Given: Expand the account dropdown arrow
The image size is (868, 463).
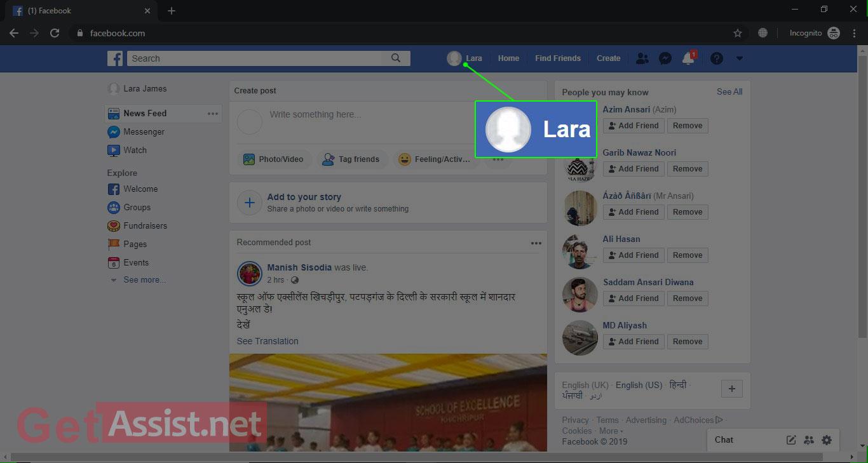Looking at the screenshot, I should (x=740, y=58).
